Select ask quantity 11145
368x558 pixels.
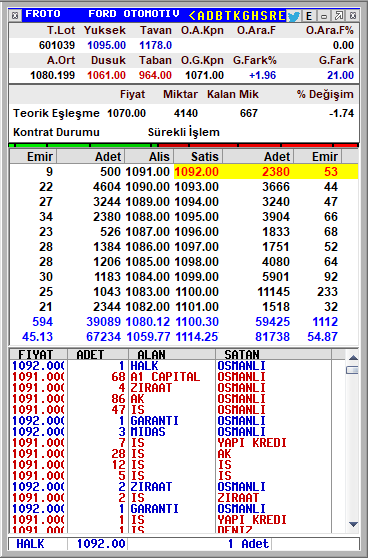pyautogui.click(x=274, y=292)
